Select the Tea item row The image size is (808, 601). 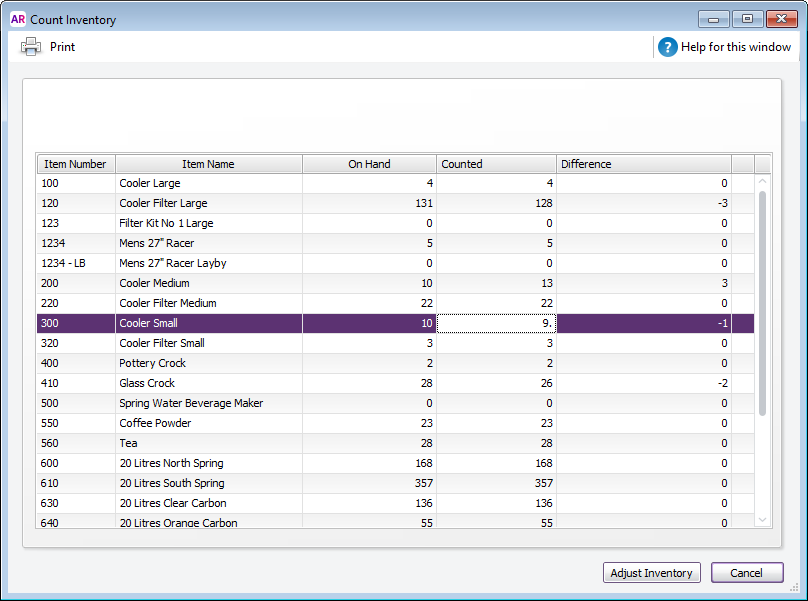395,443
